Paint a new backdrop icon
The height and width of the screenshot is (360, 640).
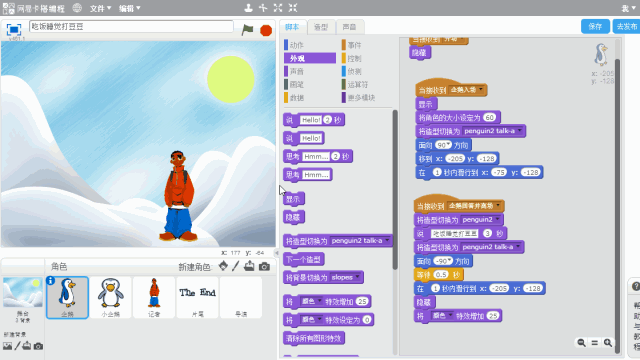pos(17,346)
